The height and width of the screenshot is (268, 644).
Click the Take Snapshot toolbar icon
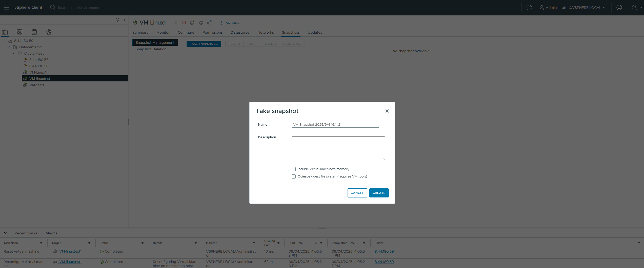[210, 23]
